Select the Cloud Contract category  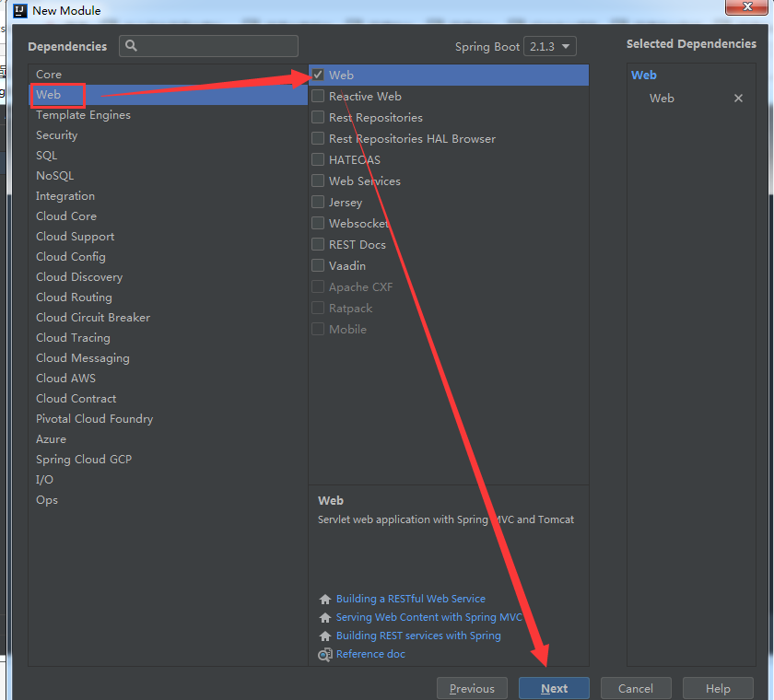click(x=168, y=398)
